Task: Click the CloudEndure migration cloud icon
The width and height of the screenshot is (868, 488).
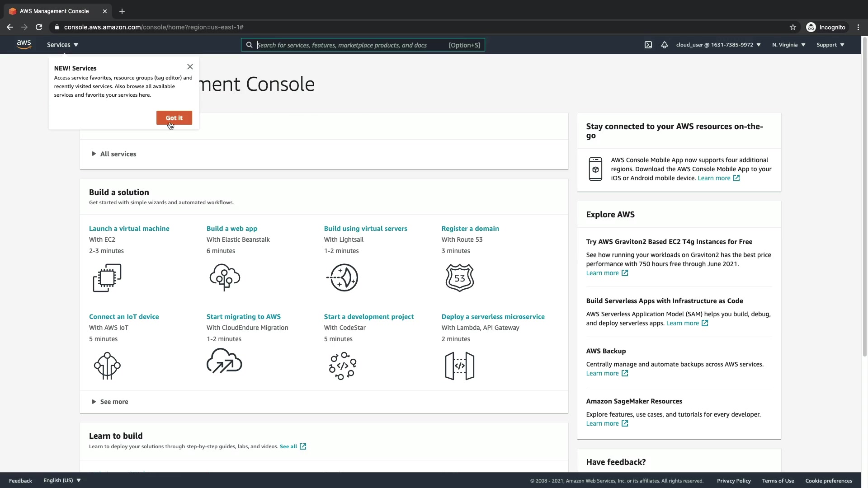Action: coord(224,361)
